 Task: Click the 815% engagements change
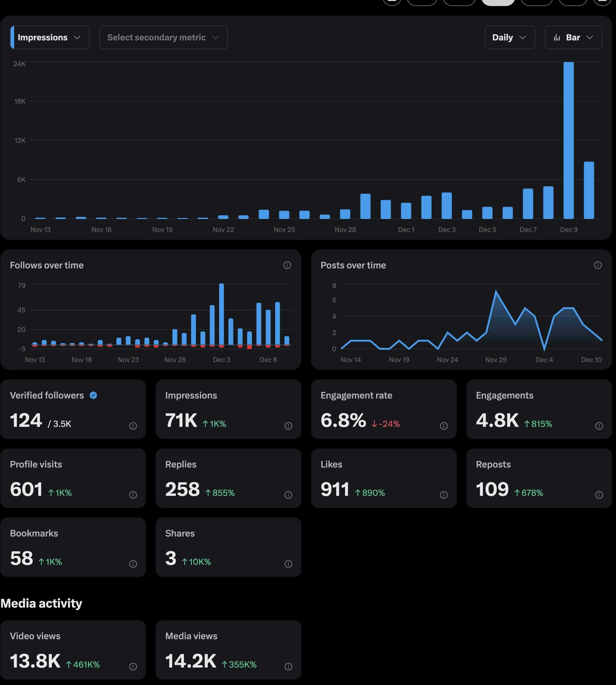(538, 424)
